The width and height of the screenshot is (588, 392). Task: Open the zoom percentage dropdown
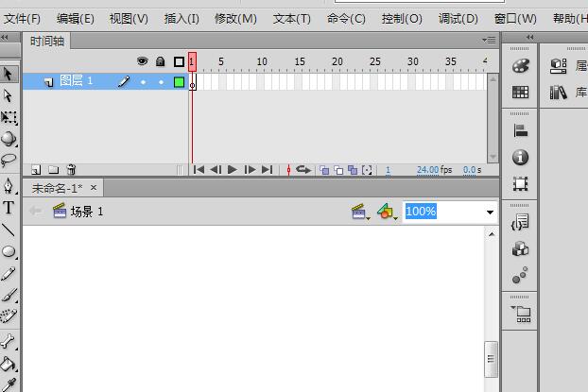(490, 212)
